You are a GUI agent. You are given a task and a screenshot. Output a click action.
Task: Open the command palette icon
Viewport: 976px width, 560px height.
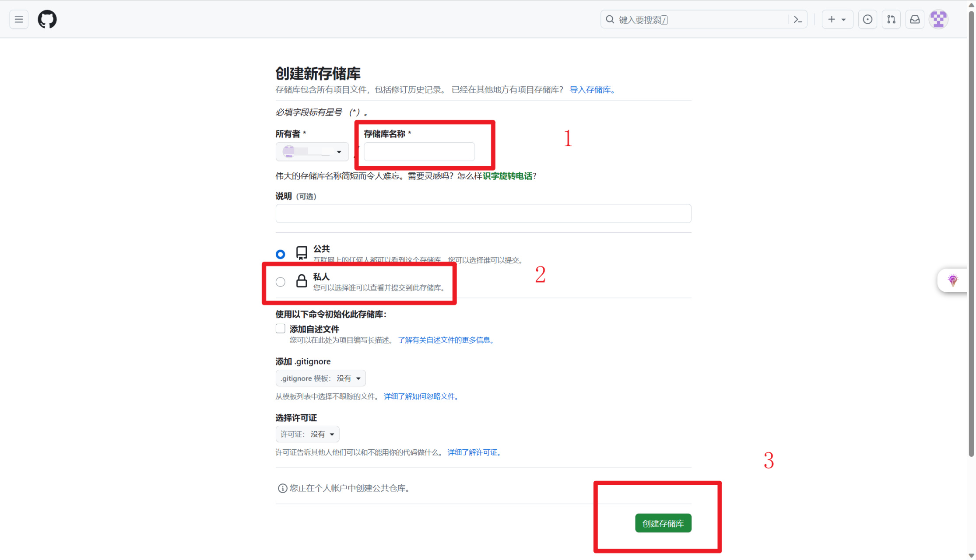[x=797, y=20]
